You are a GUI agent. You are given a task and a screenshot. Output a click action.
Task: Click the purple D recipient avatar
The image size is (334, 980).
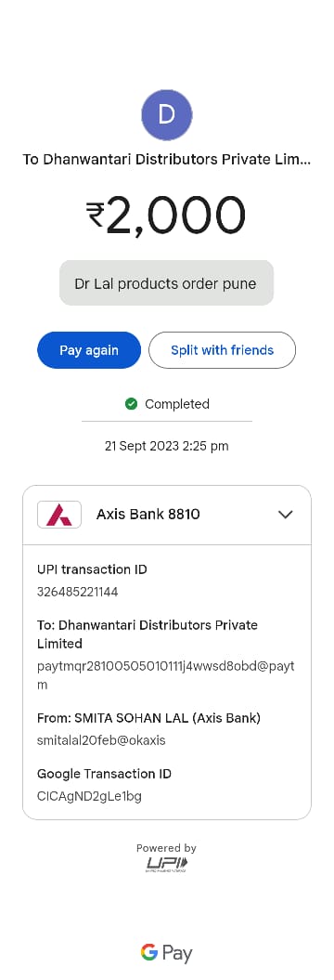167,115
